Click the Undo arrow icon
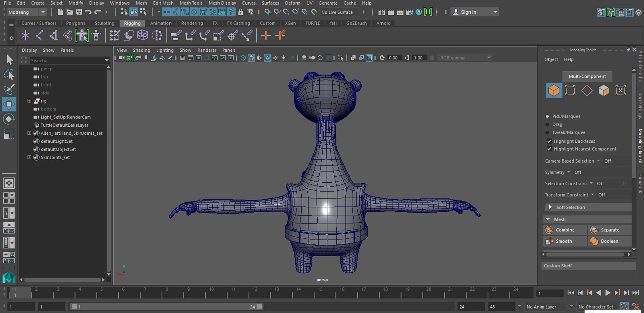 click(x=88, y=12)
